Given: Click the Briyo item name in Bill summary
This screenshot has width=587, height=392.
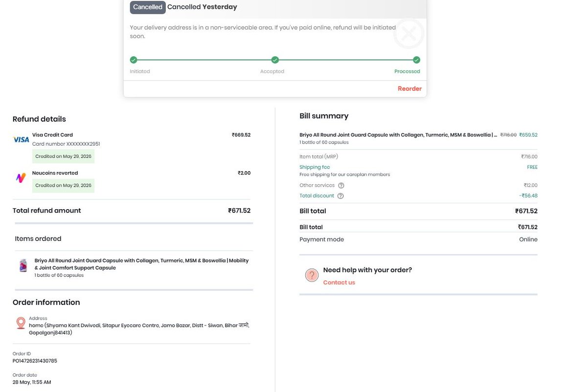Looking at the screenshot, I should click(x=398, y=135).
